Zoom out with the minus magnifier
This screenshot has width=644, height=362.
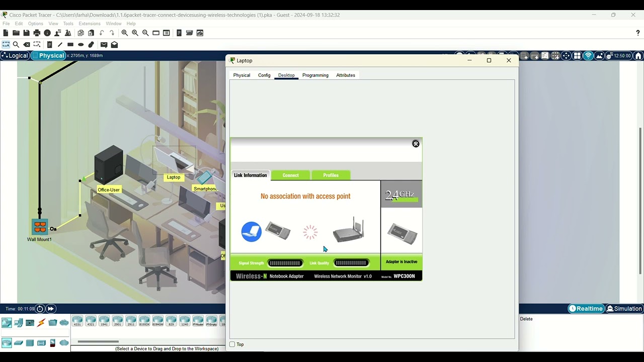145,33
